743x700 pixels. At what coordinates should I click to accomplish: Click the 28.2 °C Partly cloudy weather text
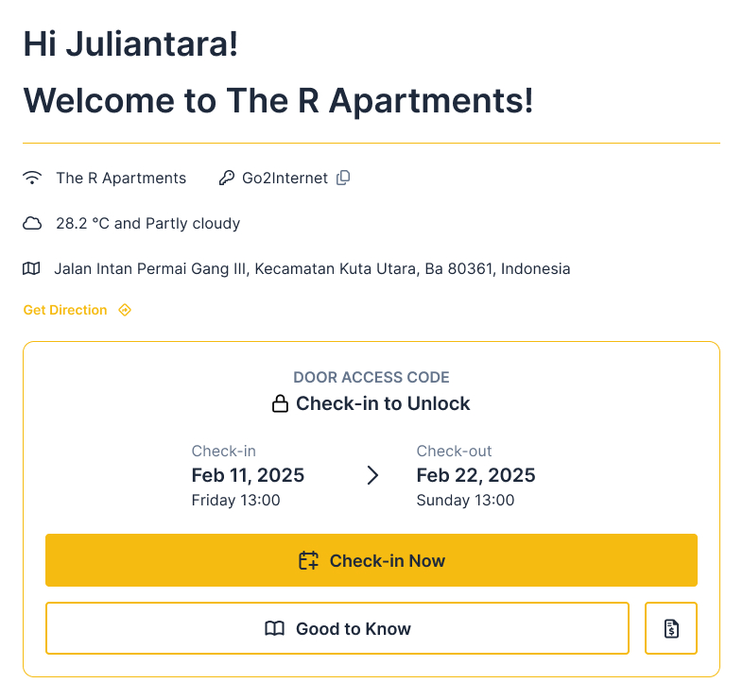(147, 224)
